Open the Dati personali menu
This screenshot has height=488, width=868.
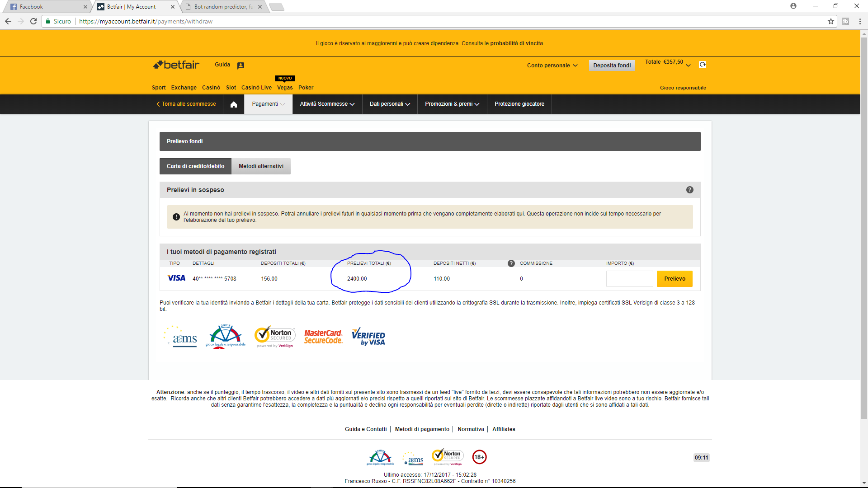click(390, 104)
